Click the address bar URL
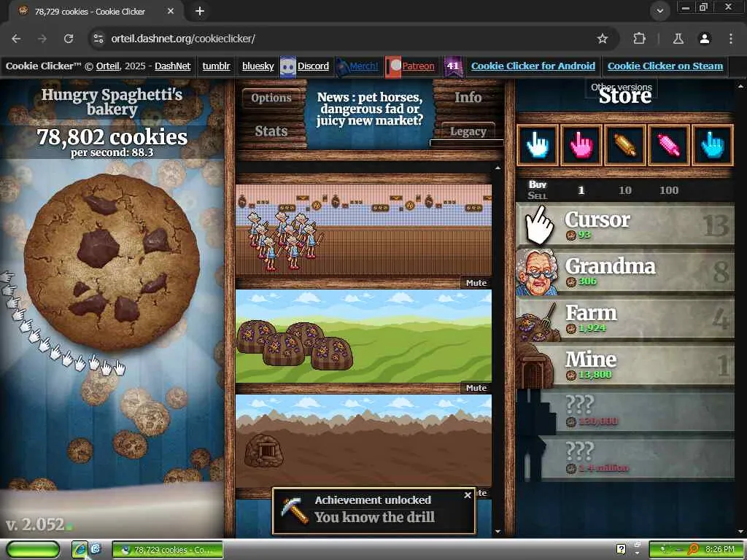747x560 pixels. coord(183,39)
